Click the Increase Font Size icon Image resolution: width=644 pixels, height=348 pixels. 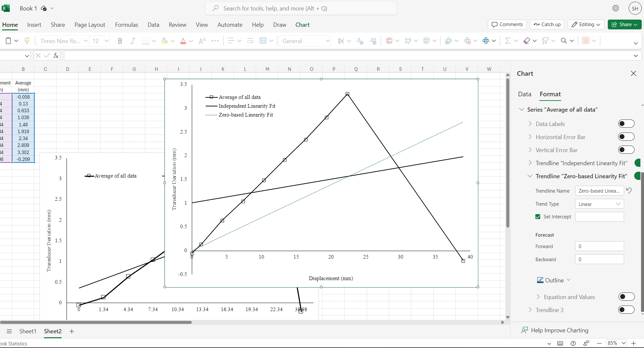(x=202, y=41)
